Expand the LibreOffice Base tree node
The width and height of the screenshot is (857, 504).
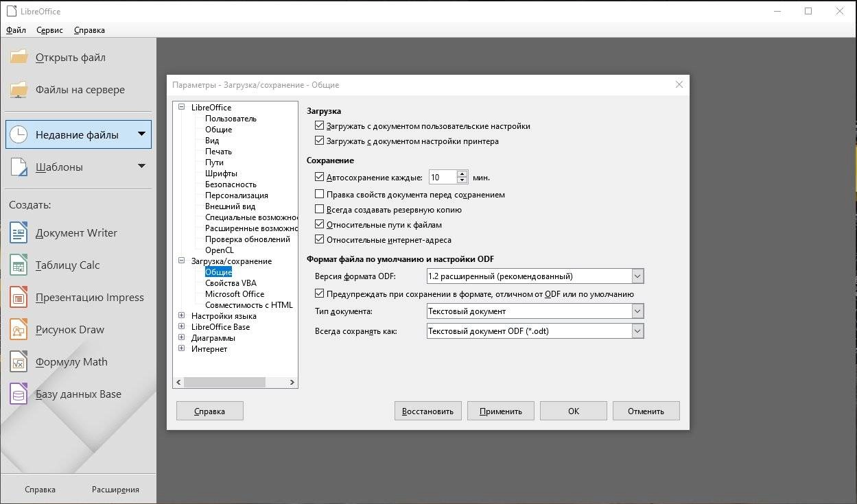[182, 326]
